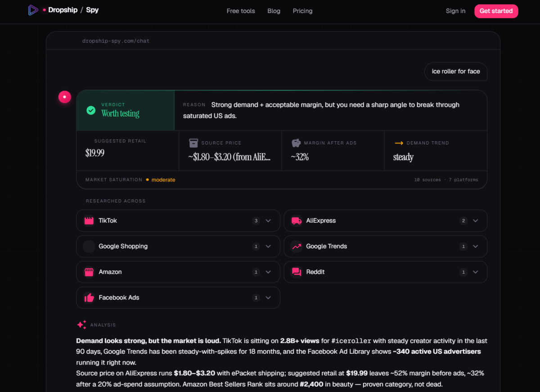Click the 'Researched across' heading

116,201
